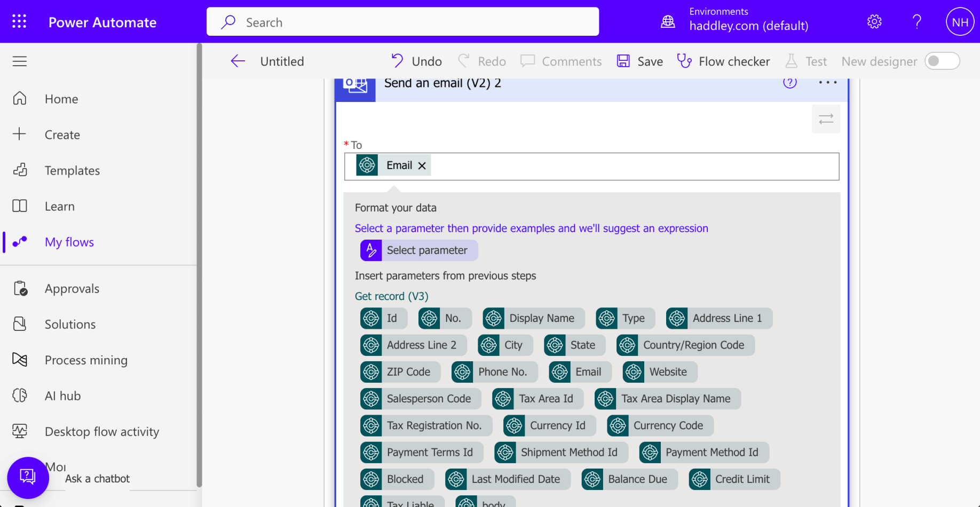Screen dimensions: 980x507
Task: Click the Select parameter button
Action: (x=419, y=250)
